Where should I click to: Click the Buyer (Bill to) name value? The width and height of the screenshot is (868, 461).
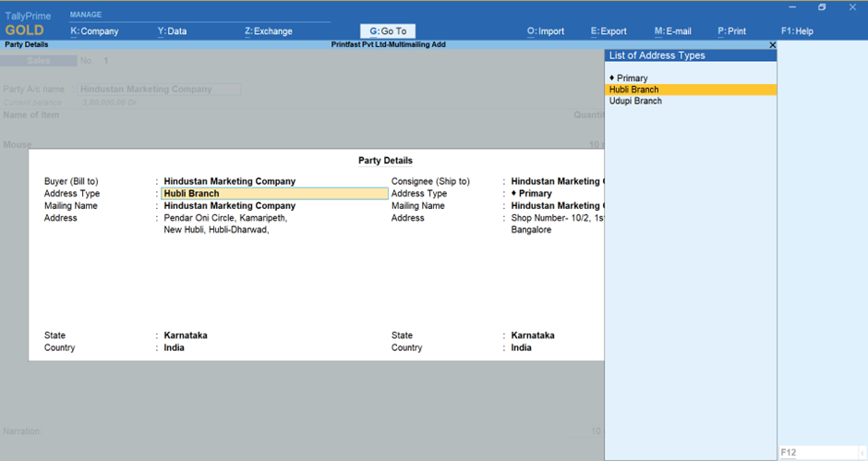(x=229, y=181)
